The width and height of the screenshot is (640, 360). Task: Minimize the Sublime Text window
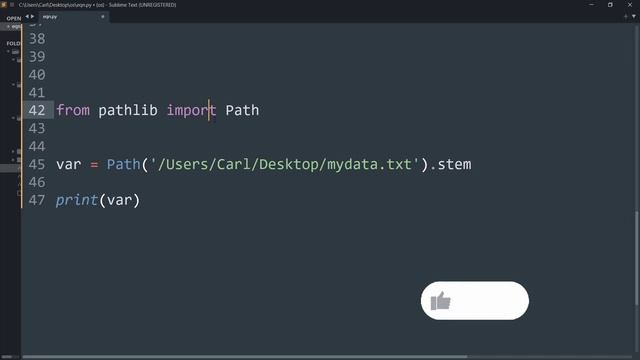pos(591,5)
